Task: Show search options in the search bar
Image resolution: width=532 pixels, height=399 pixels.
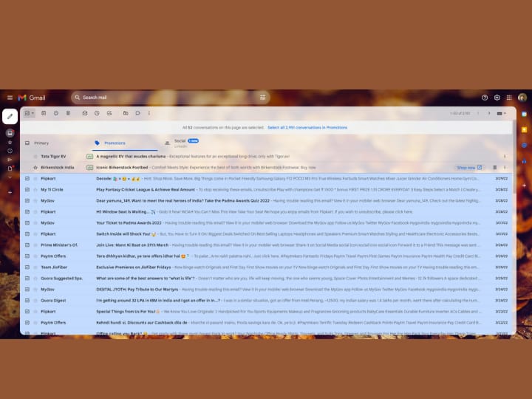Action: [262, 98]
